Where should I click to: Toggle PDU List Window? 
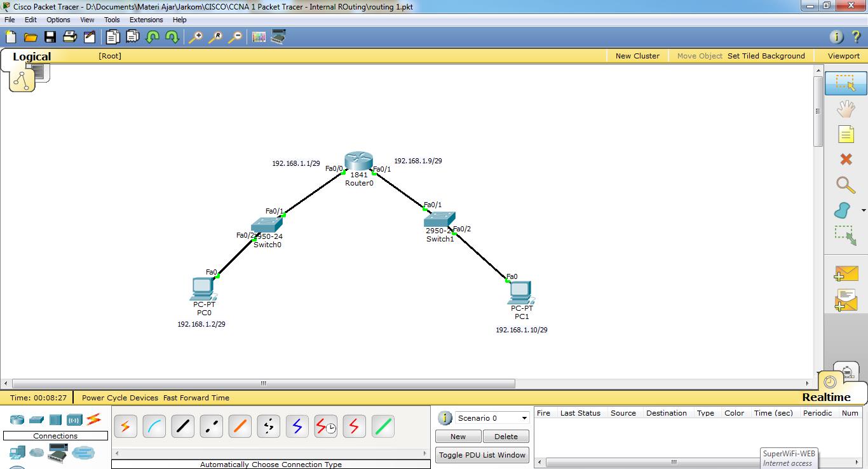coord(482,454)
